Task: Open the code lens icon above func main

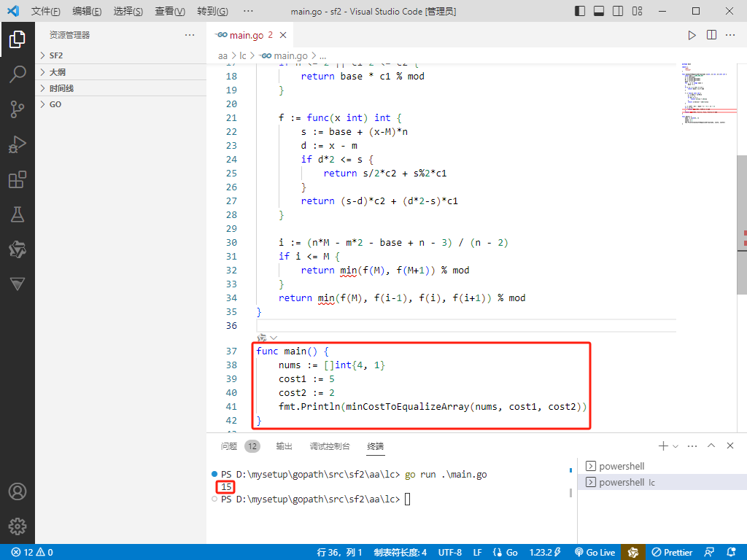Action: click(262, 338)
